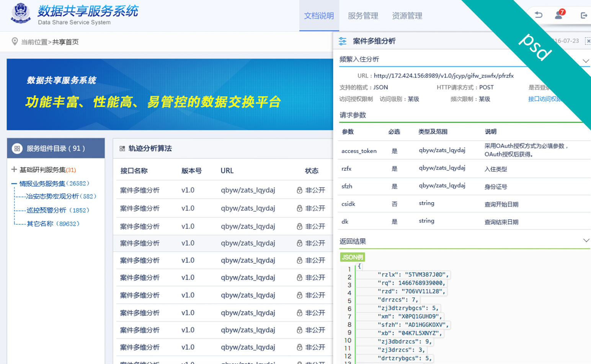Open the 文档说明 tab
This screenshot has height=364, width=591.
pos(319,16)
